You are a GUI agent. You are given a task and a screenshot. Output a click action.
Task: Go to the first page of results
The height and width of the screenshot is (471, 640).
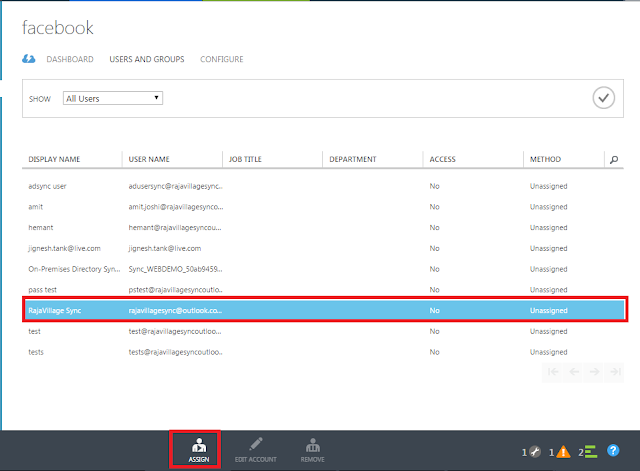(553, 372)
